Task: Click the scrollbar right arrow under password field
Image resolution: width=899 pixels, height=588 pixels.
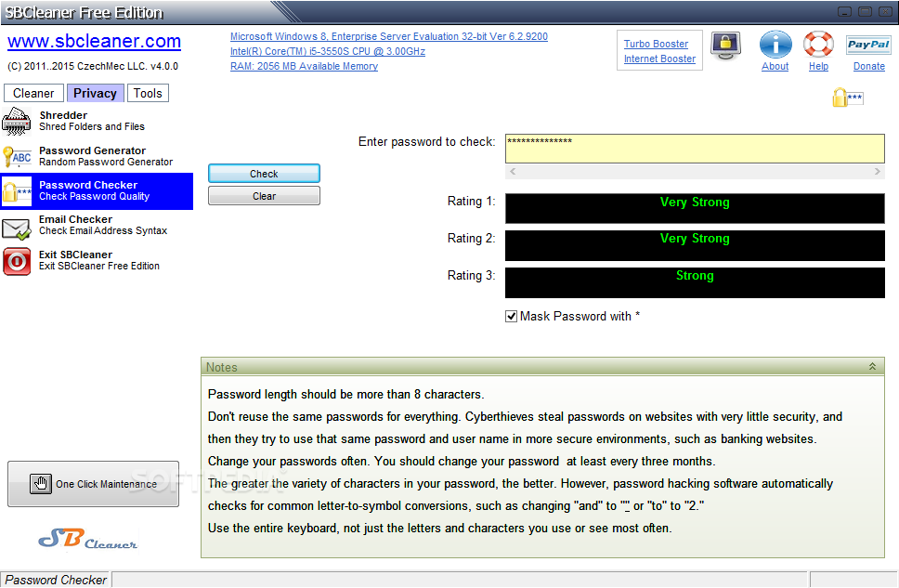Action: [x=878, y=172]
